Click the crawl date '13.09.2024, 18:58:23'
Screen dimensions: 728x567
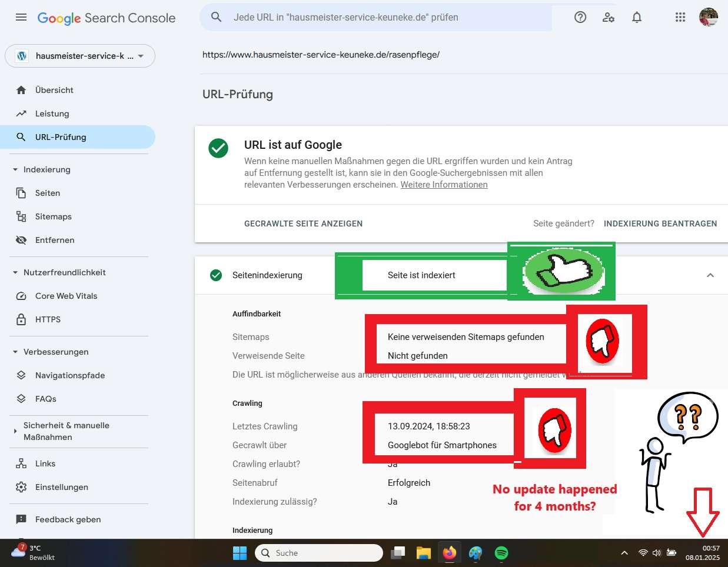(x=429, y=426)
